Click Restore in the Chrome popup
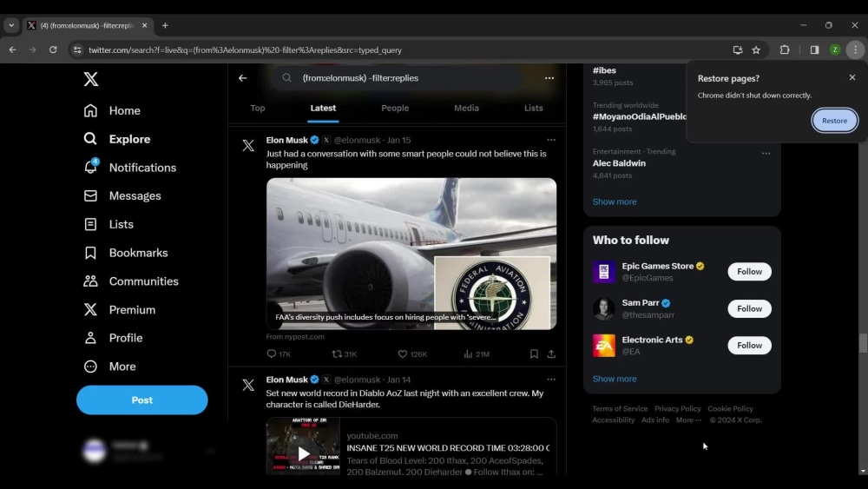Screen dimensions: 868x489 [834, 120]
